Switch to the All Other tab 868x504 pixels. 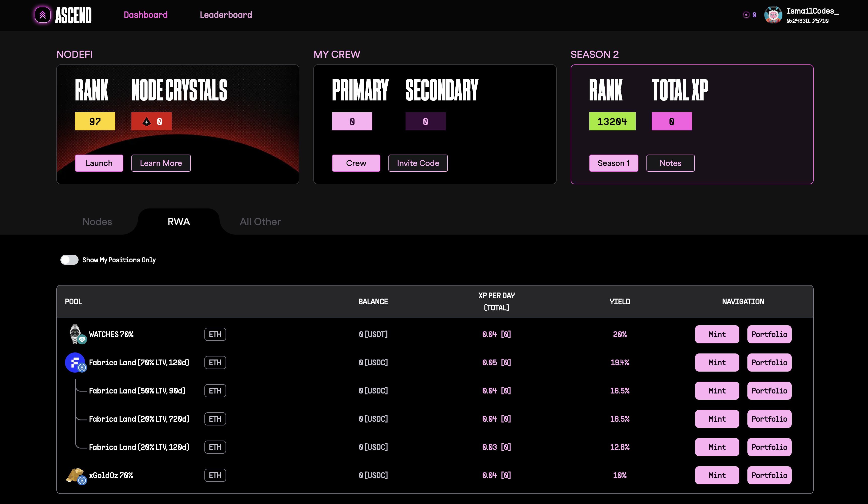point(260,222)
